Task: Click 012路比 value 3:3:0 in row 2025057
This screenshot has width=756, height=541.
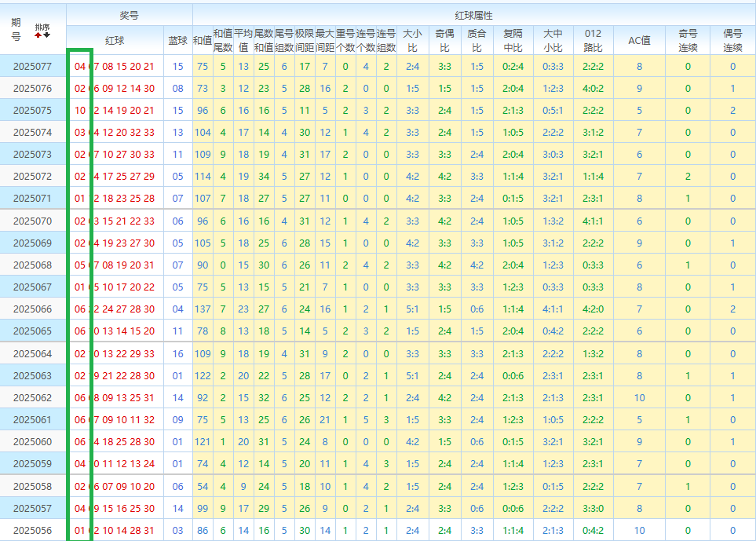Action: [593, 508]
